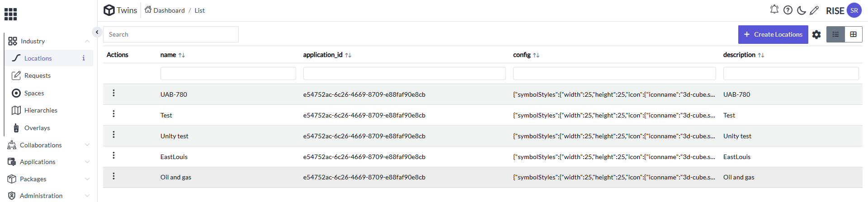Click the Hierarchies map icon
Viewport: 868px width, 202px height.
tap(16, 110)
